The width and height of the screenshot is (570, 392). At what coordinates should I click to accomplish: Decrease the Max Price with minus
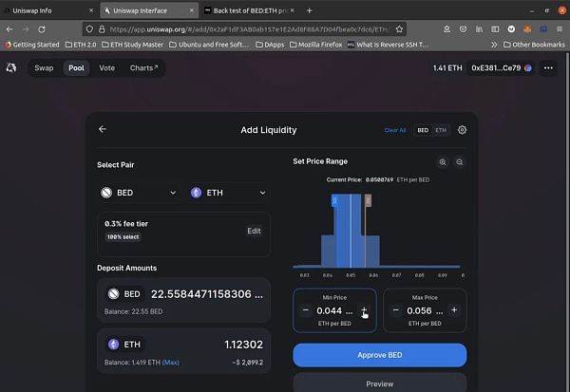click(x=395, y=309)
